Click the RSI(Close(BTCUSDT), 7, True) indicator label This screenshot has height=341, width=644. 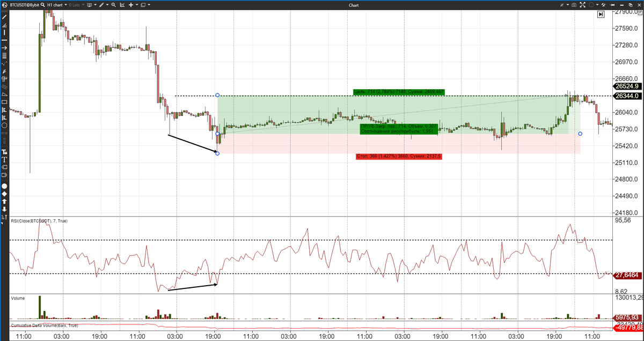click(x=39, y=221)
